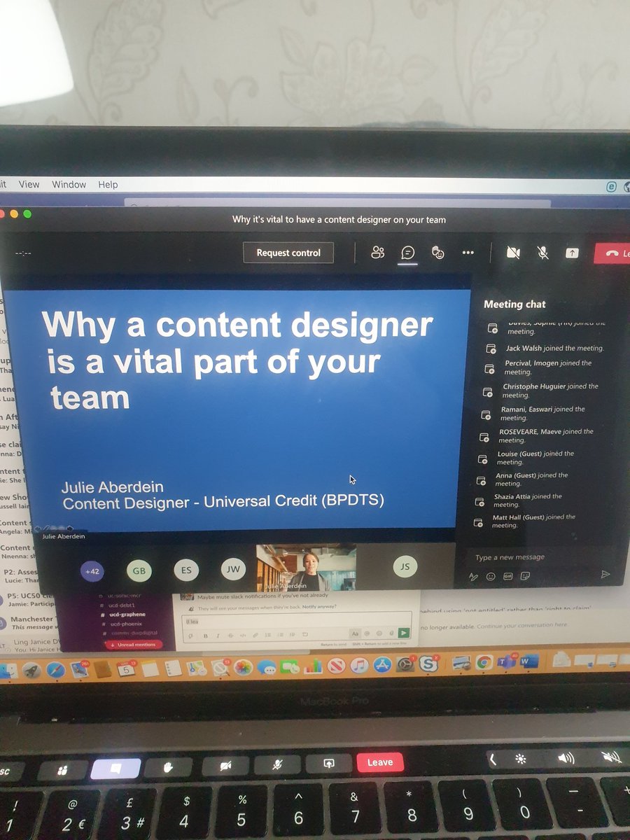Click the Meeting chat heading
Viewport: 630px width, 840px height.
[x=514, y=304]
